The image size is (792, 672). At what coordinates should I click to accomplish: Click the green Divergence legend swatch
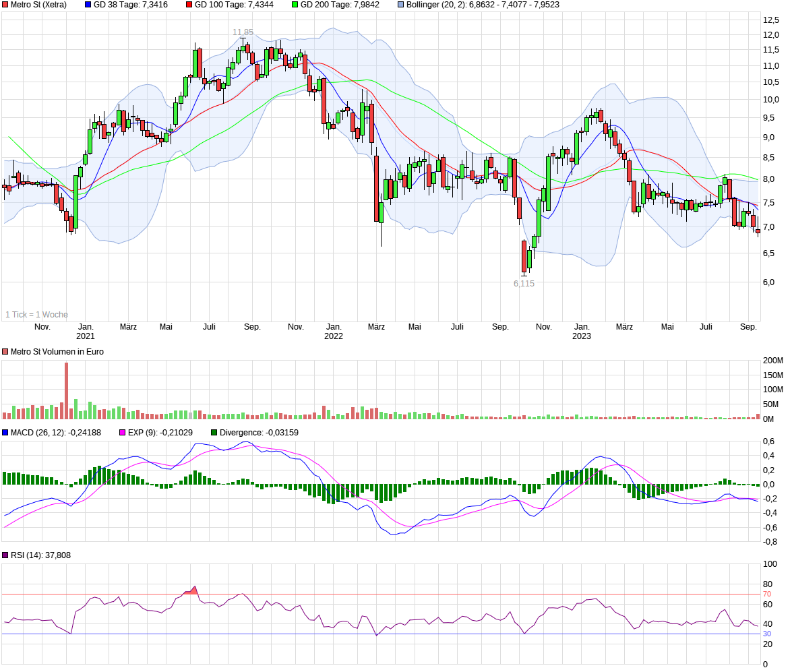pyautogui.click(x=214, y=433)
